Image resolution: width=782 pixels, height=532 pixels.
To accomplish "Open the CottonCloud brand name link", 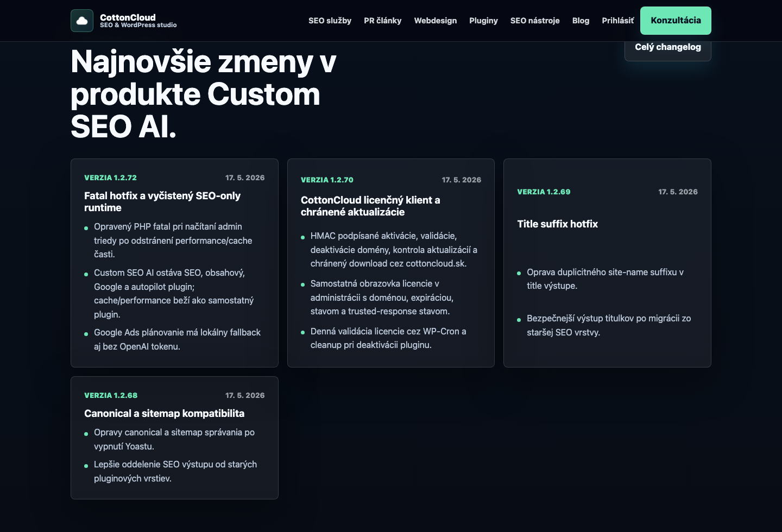I will pyautogui.click(x=128, y=17).
